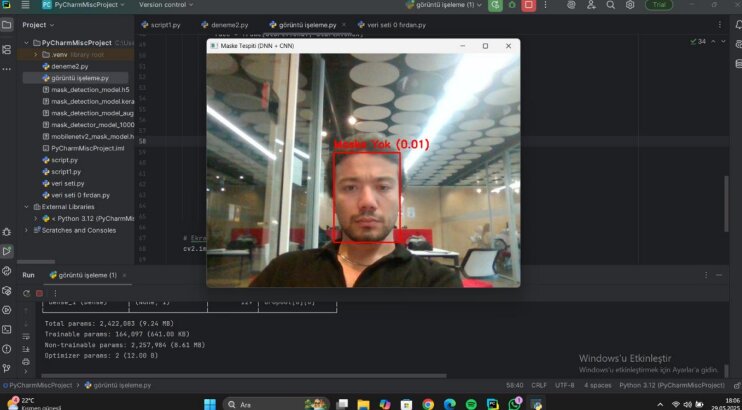The image size is (742, 410).
Task: Open IDE settings gear icon
Action: (x=630, y=5)
